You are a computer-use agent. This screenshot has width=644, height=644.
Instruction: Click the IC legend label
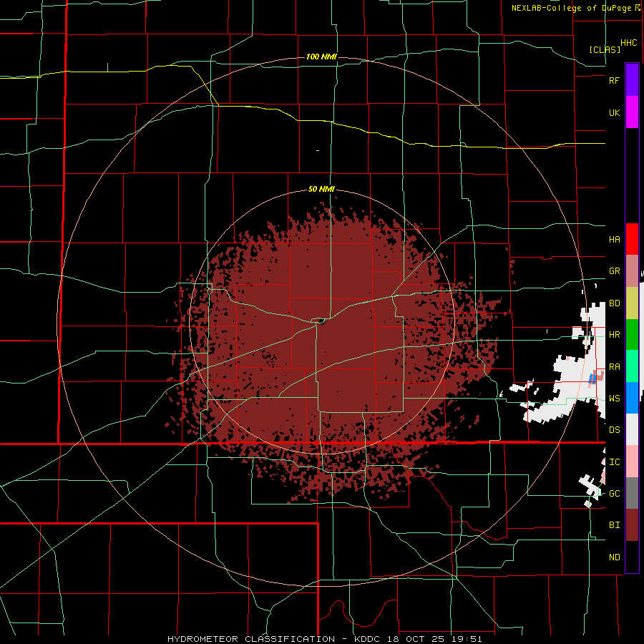(614, 462)
